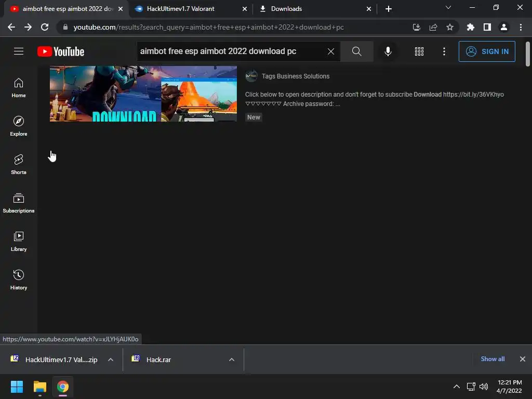Open the Chrome three-dot menu
The height and width of the screenshot is (399, 532).
click(521, 27)
